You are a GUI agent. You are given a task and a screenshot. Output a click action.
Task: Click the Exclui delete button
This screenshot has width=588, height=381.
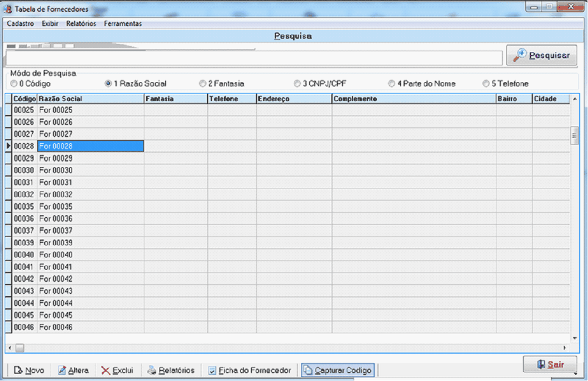tap(117, 370)
